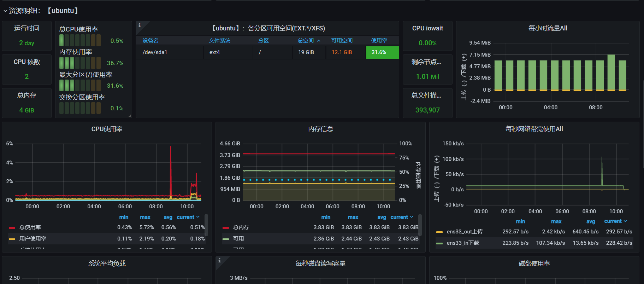Sort network bandwidth legend by max column
Viewport: 644px width, 284px height.
point(556,221)
